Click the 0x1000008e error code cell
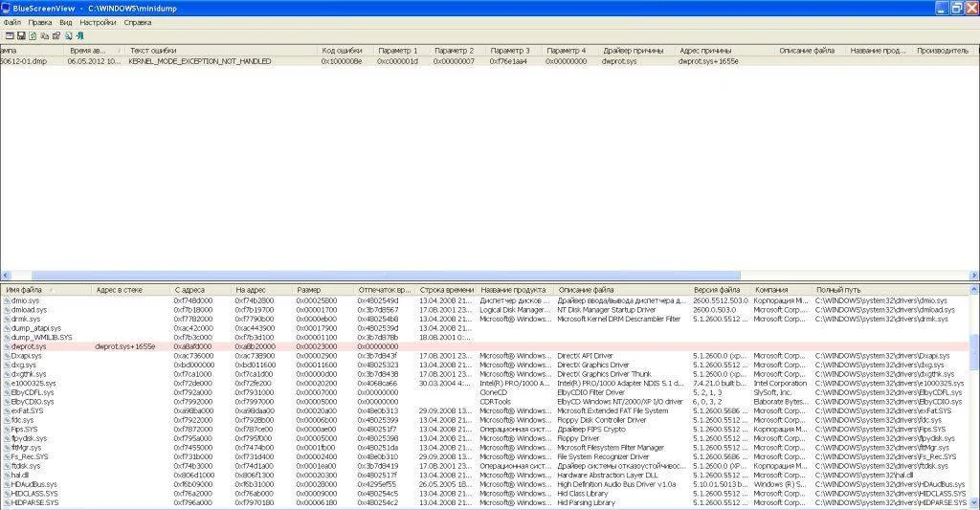 click(342, 61)
